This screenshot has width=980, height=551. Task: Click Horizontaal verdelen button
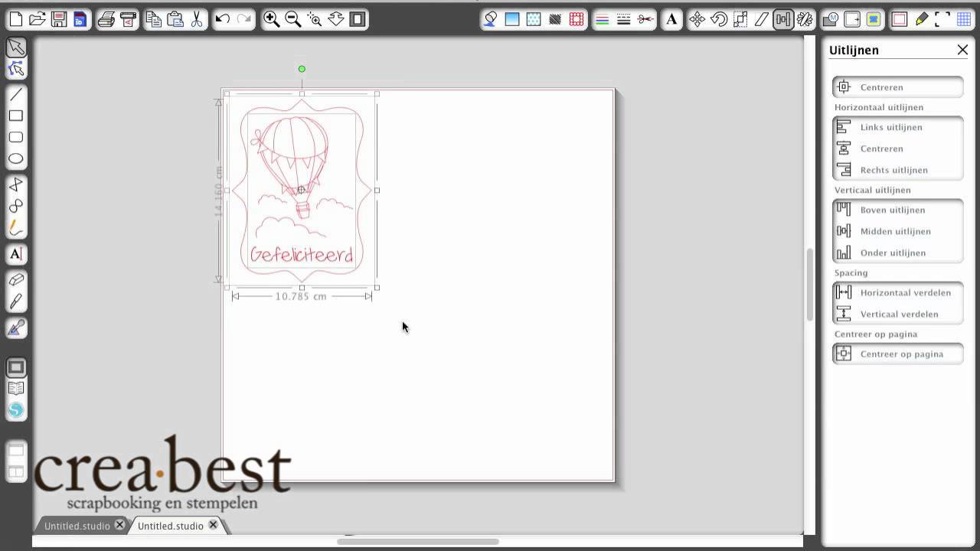tap(898, 292)
